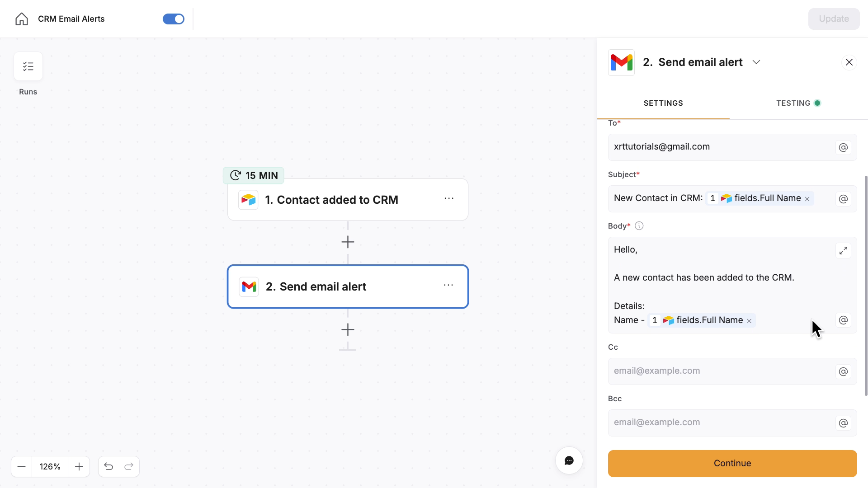The width and height of the screenshot is (868, 488).
Task: Redo the last canvas change
Action: pyautogui.click(x=129, y=466)
